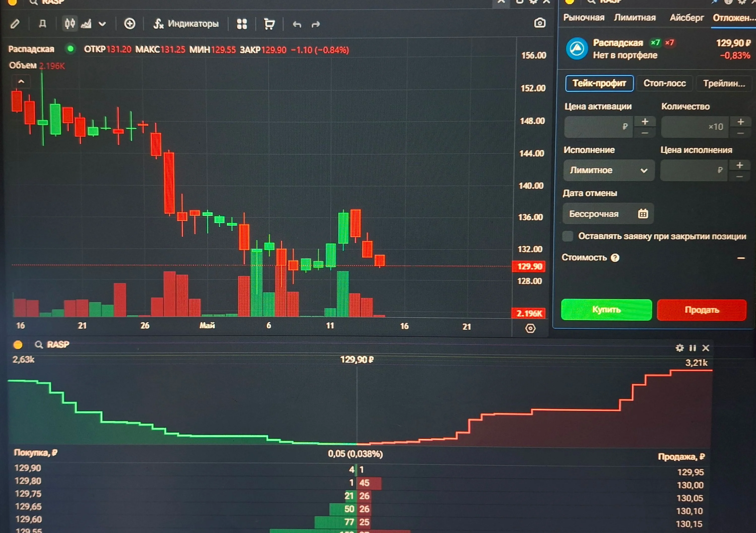
Task: Take a chart snapshot with camera icon
Action: point(540,23)
